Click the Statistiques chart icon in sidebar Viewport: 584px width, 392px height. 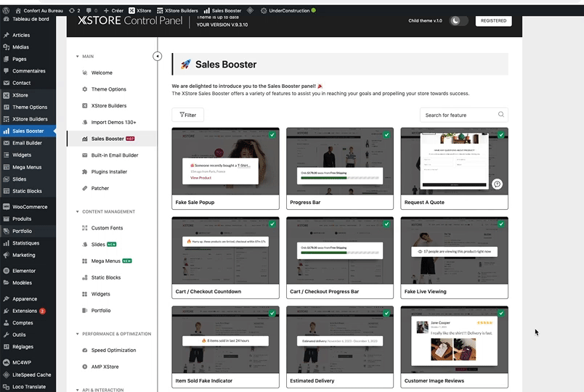tap(6, 243)
